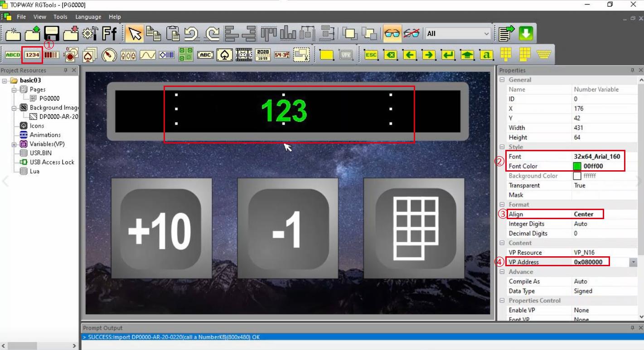Collapse the Background Image tree node
Screen dimensions: 644x350
(x=14, y=108)
